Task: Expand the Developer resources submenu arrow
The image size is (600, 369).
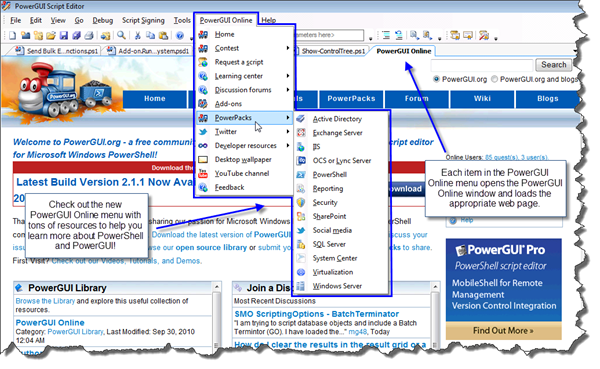Action: coord(288,146)
